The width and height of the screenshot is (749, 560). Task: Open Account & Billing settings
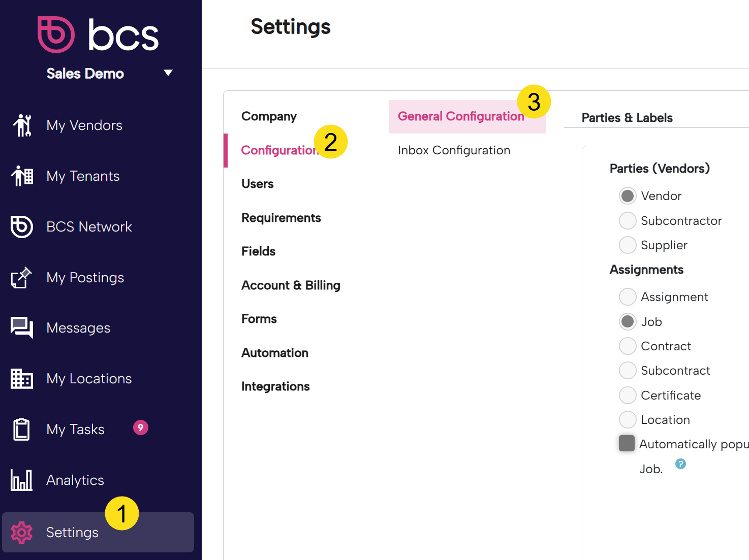click(291, 285)
